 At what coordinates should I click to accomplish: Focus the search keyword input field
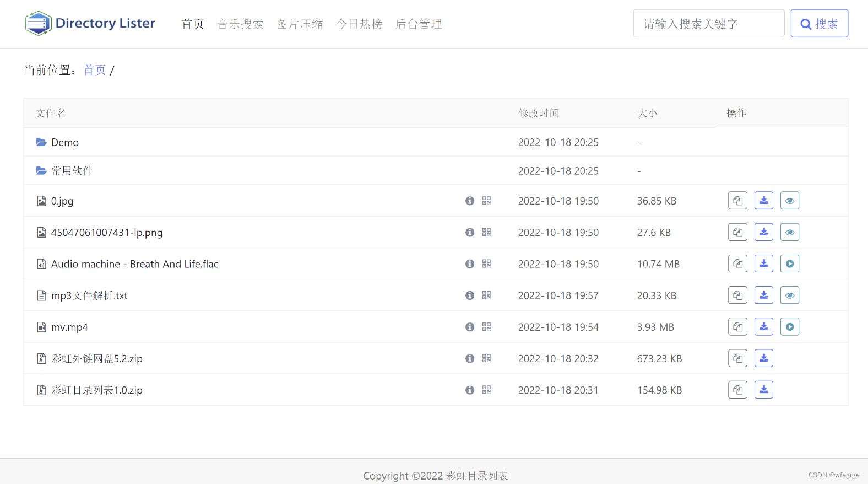pos(708,24)
